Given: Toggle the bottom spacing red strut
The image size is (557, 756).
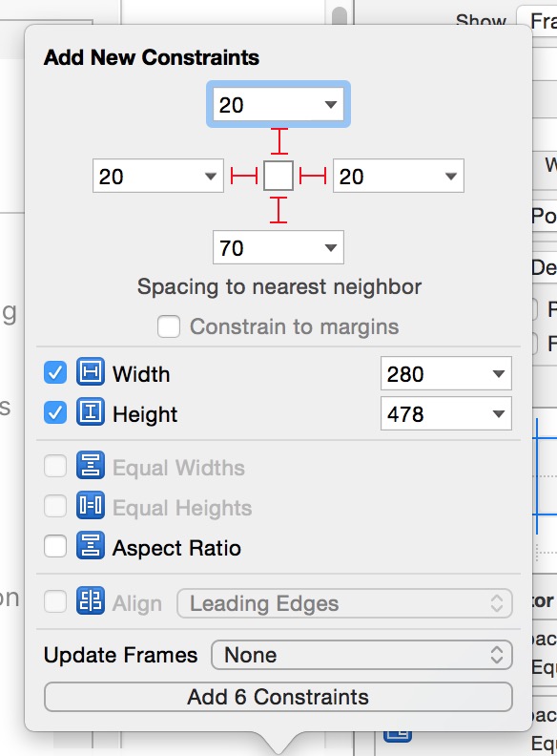Looking at the screenshot, I should (x=278, y=210).
